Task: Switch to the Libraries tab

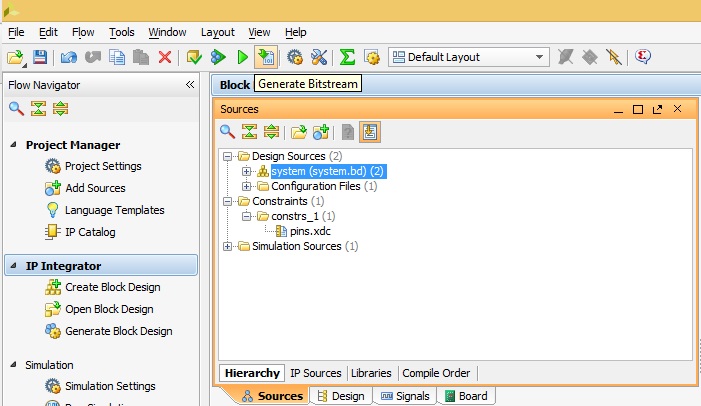Action: 371,373
